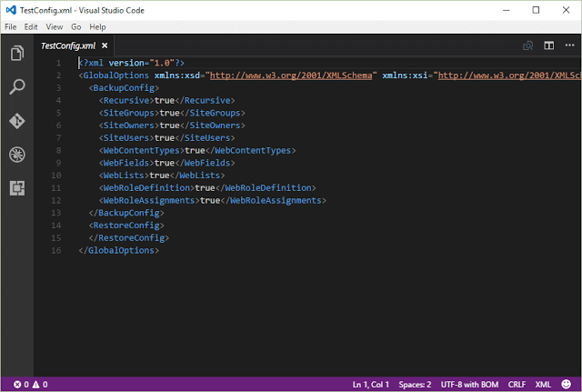This screenshot has height=392, width=582.
Task: Close the TestConfig.xml tab
Action: tap(105, 45)
